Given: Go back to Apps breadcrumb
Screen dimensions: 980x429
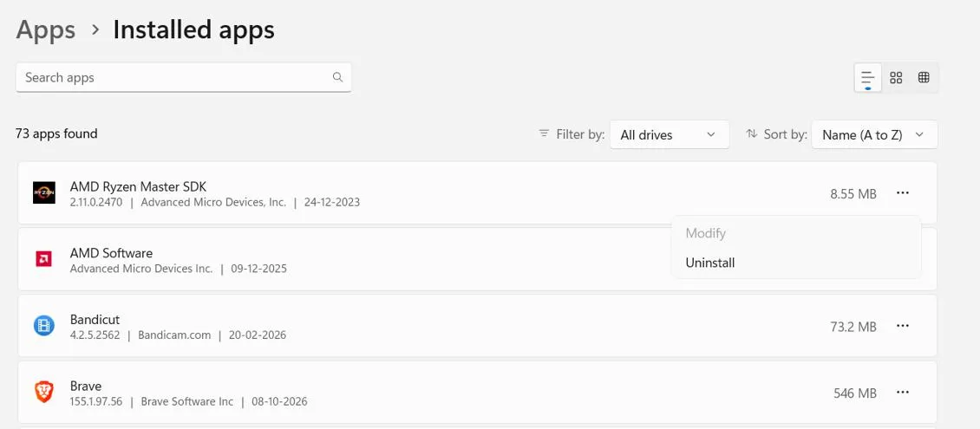Looking at the screenshot, I should point(46,30).
